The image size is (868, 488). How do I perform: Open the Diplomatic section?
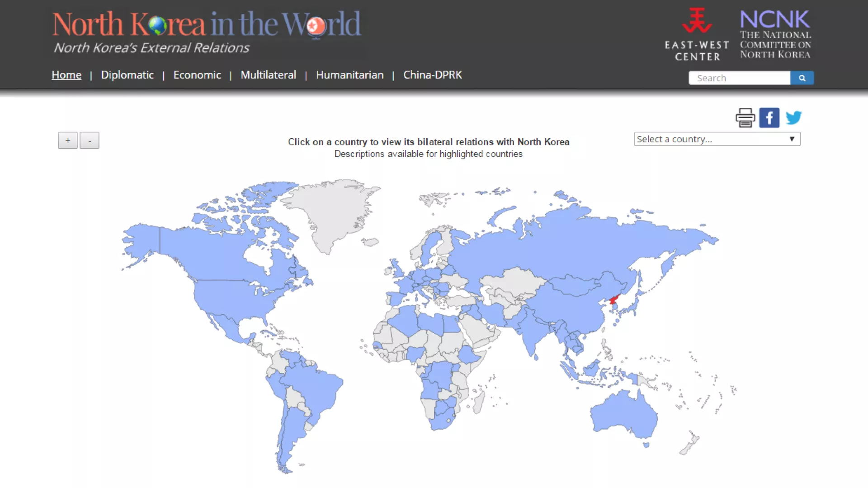[x=127, y=75]
